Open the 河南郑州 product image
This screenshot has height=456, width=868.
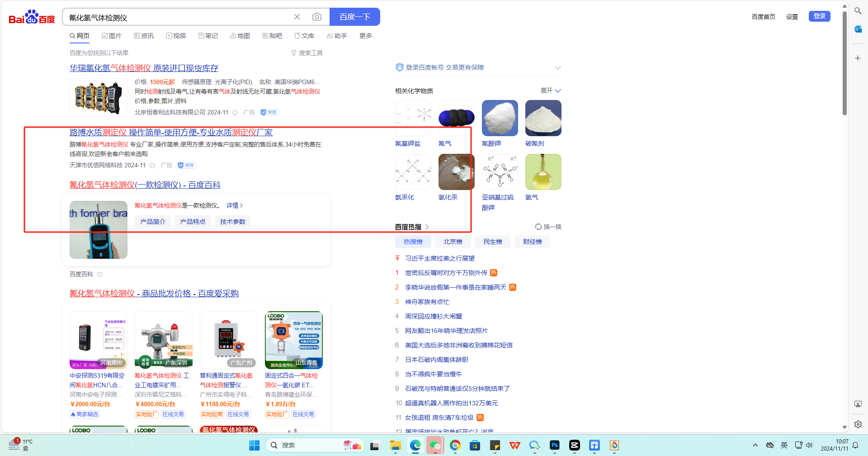tap(99, 340)
